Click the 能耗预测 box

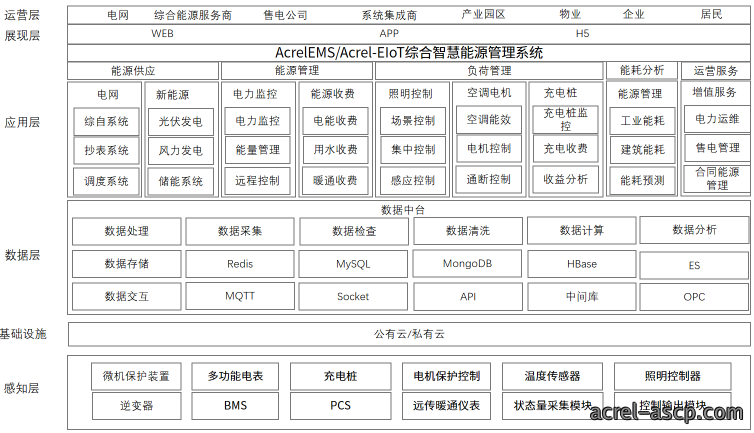(642, 181)
